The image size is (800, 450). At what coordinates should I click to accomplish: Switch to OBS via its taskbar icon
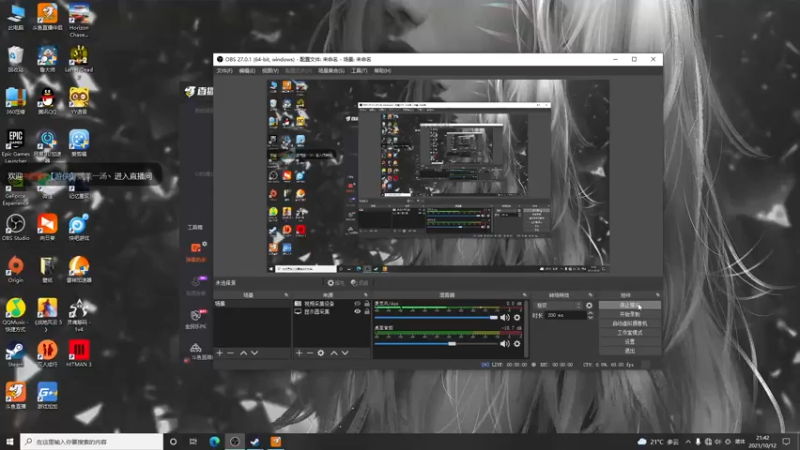pos(235,441)
